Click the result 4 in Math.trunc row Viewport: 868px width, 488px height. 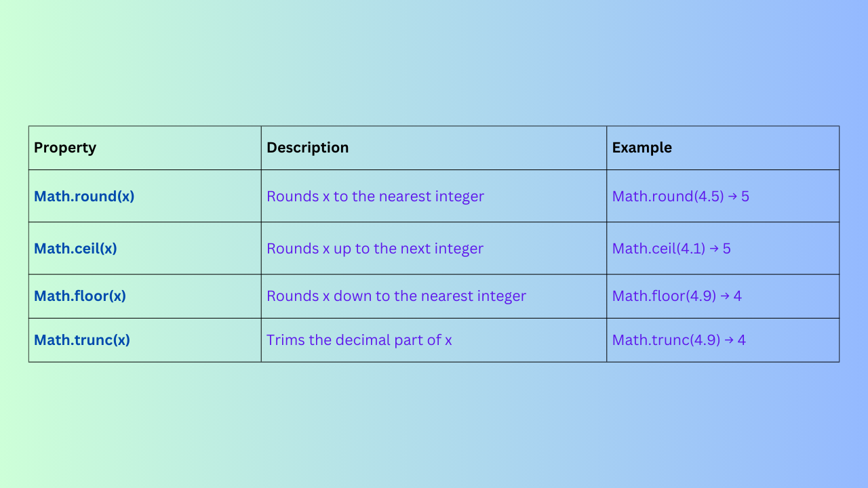click(742, 340)
